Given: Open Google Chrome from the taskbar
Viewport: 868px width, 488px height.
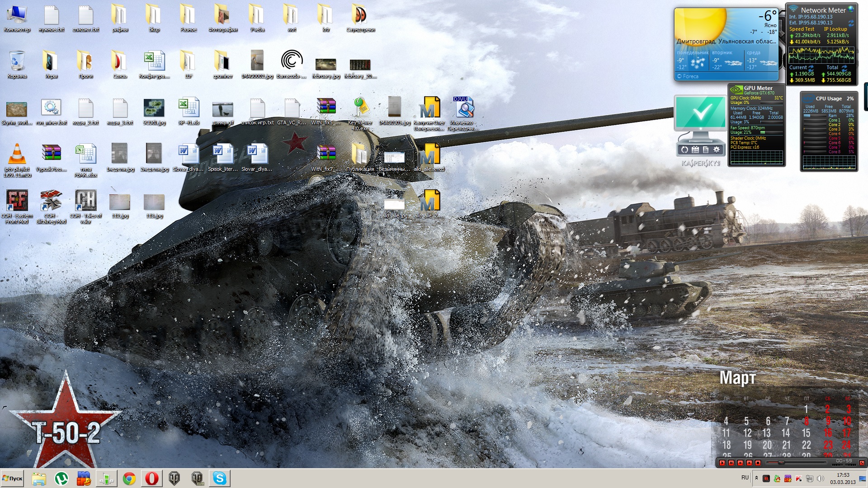Looking at the screenshot, I should click(x=129, y=478).
